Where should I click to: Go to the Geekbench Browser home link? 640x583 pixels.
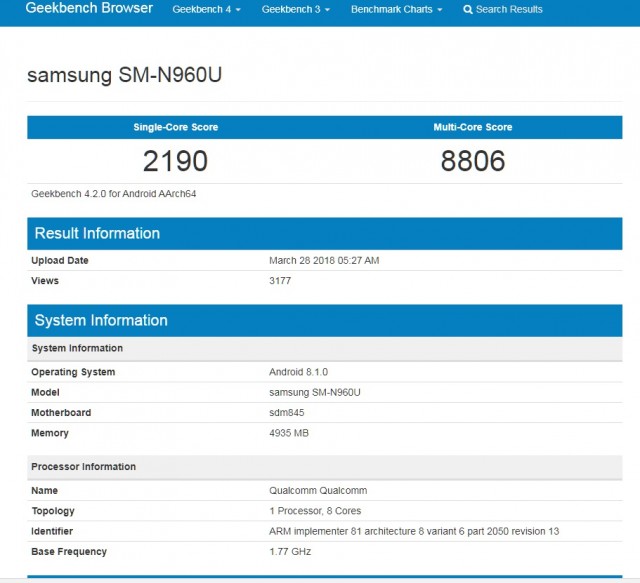[89, 9]
